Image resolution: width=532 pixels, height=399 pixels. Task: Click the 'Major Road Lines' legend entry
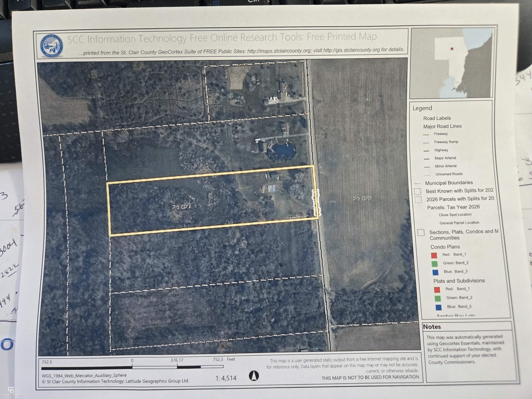[x=442, y=126]
